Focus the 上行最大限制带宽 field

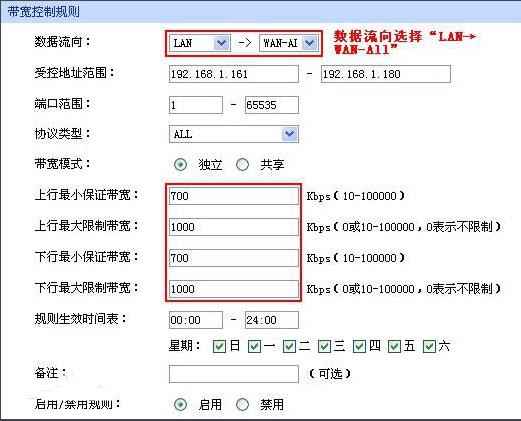coord(234,227)
